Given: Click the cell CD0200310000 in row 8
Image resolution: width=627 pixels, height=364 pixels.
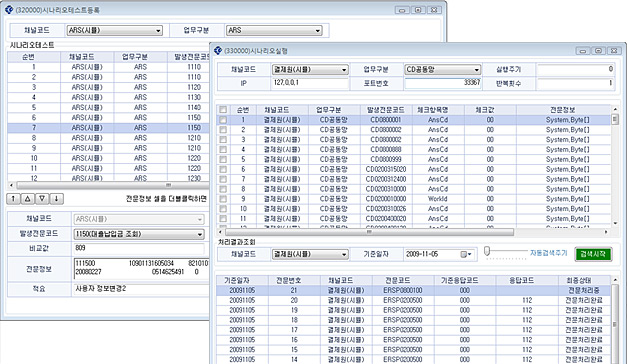Looking at the screenshot, I should [x=385, y=189].
